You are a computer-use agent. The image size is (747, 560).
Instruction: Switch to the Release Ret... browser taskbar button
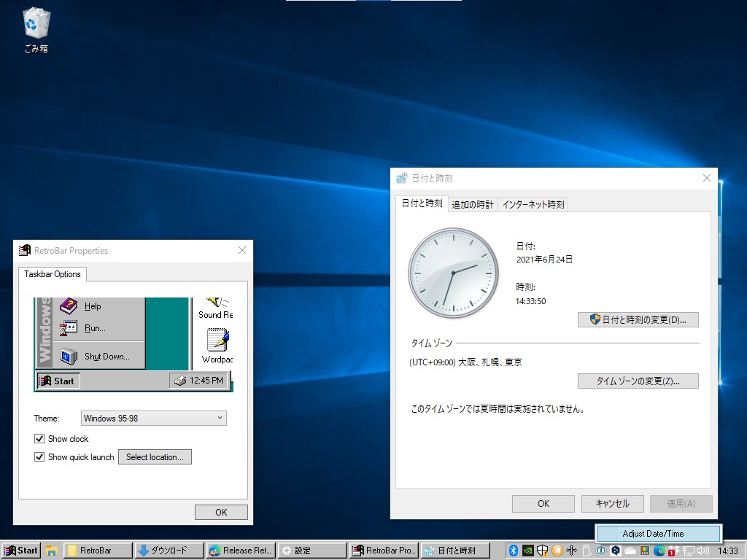pos(241,551)
